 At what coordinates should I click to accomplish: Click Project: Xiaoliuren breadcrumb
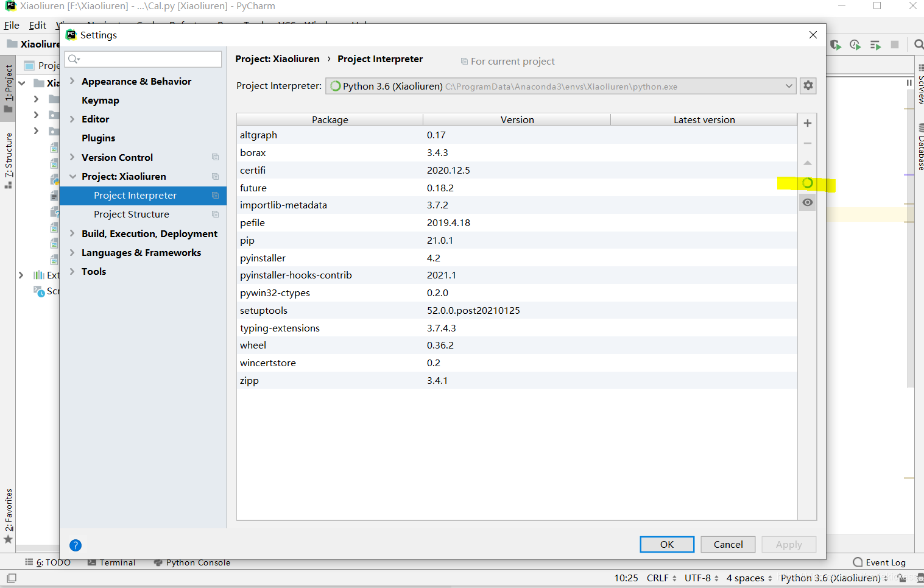[x=277, y=59]
